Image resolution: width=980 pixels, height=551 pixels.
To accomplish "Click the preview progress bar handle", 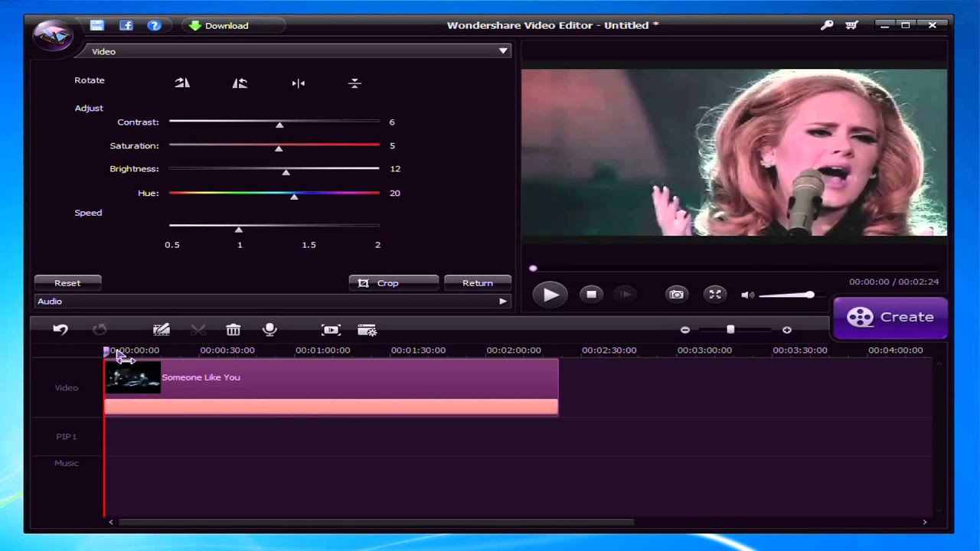I will pyautogui.click(x=533, y=269).
